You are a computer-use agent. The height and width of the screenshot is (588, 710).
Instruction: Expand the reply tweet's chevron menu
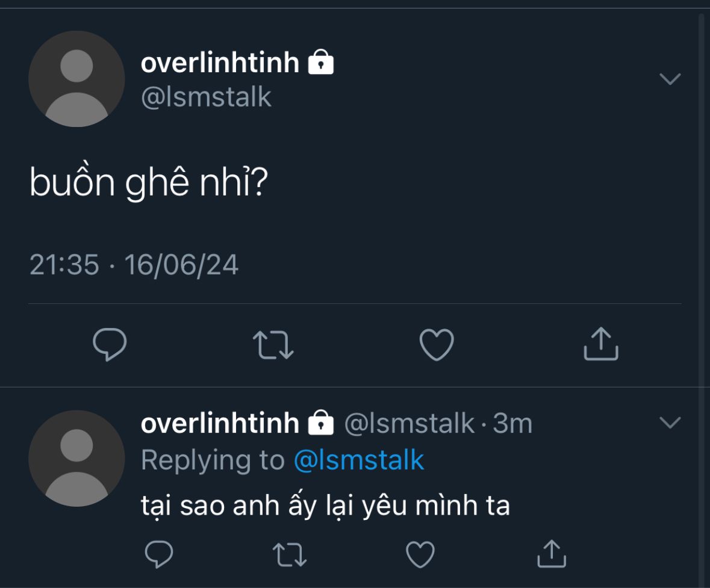point(670,423)
